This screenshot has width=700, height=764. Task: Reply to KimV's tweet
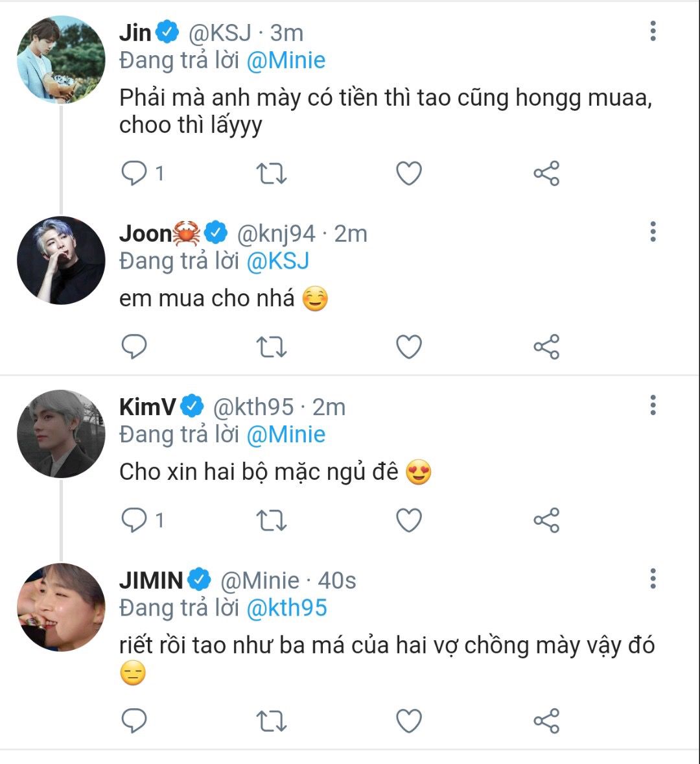pos(135,520)
